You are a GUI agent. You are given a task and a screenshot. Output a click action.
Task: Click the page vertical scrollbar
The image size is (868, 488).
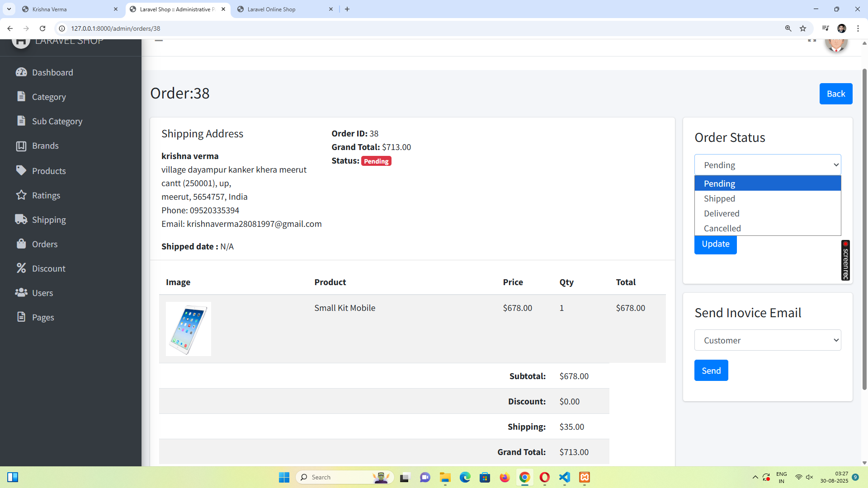click(864, 229)
